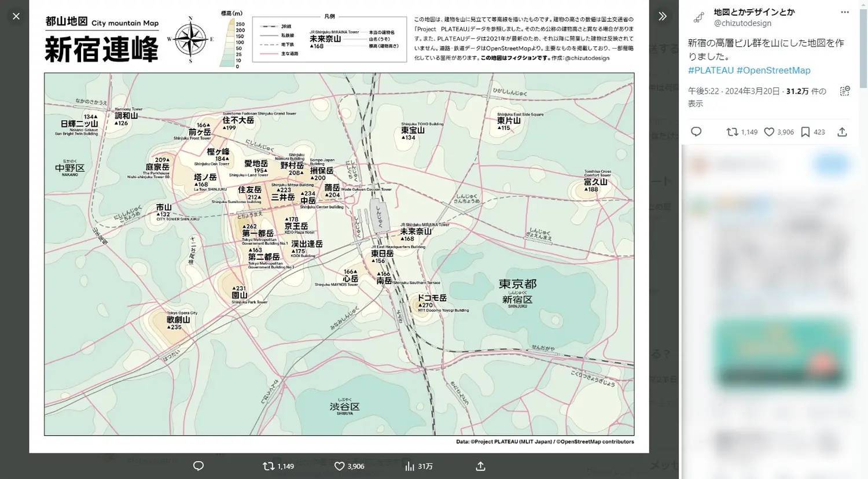
Task: Click the 調和山 peak label
Action: (x=126, y=116)
